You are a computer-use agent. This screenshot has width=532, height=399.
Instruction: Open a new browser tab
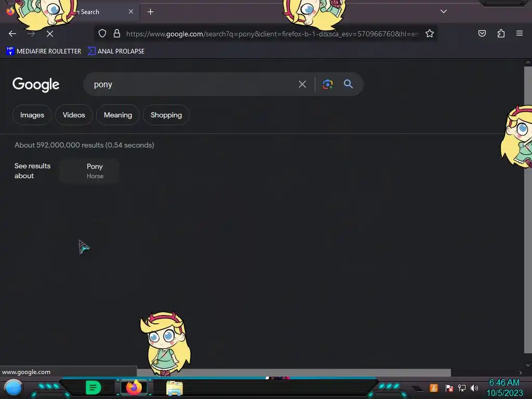(150, 12)
